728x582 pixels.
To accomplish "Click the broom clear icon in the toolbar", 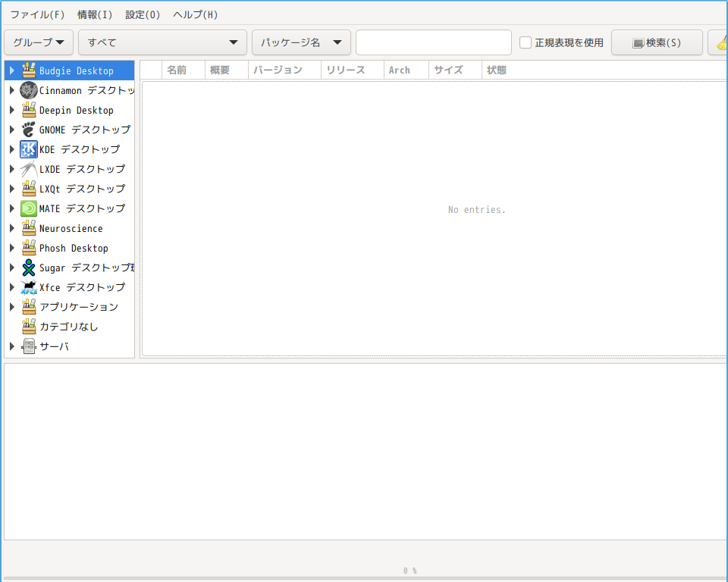I will [x=723, y=42].
